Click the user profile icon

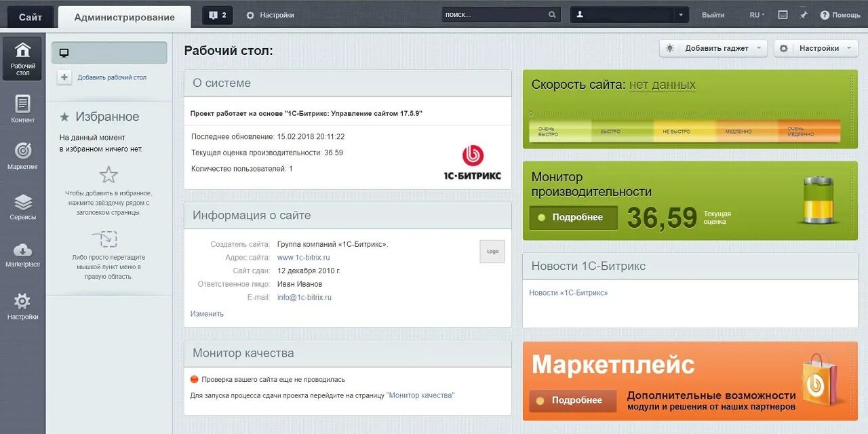(580, 15)
